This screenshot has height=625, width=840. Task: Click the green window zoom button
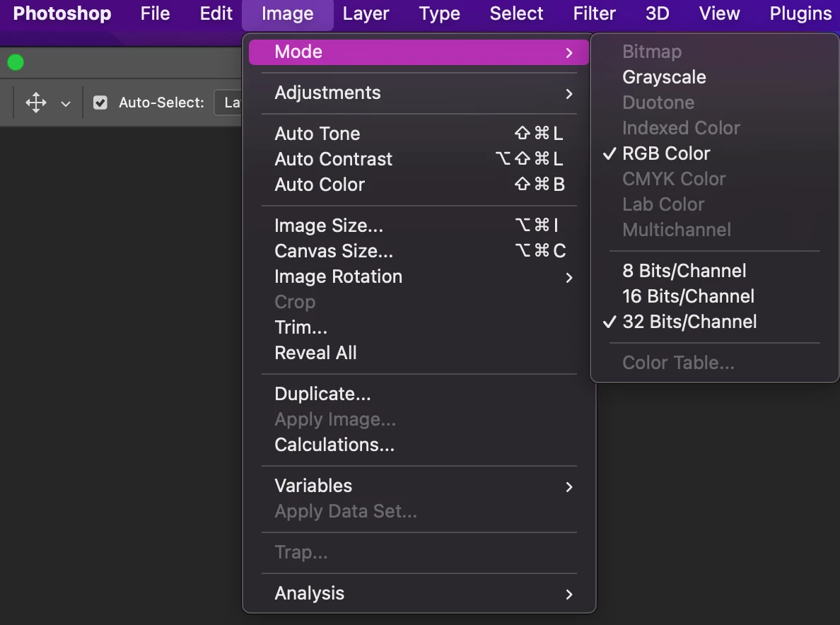tap(16, 63)
